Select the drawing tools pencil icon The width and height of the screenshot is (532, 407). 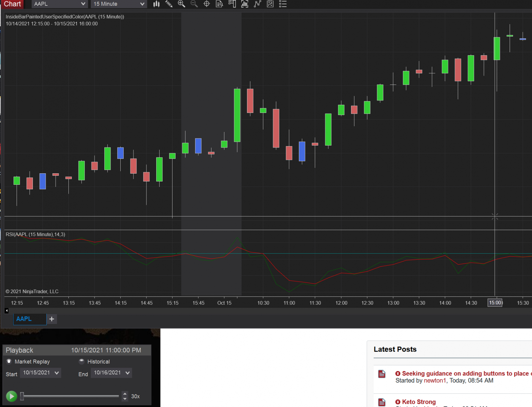[x=169, y=4]
